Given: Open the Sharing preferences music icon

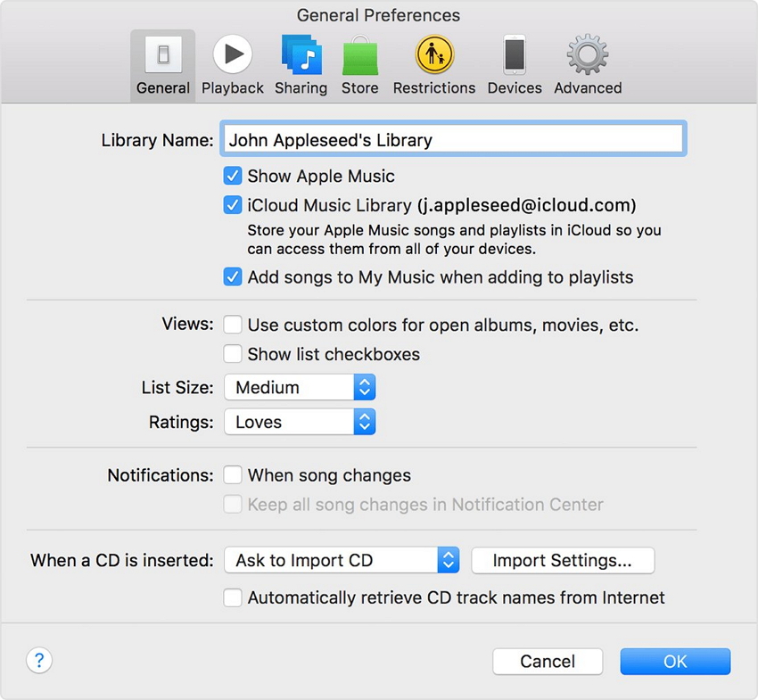Looking at the screenshot, I should (x=301, y=55).
